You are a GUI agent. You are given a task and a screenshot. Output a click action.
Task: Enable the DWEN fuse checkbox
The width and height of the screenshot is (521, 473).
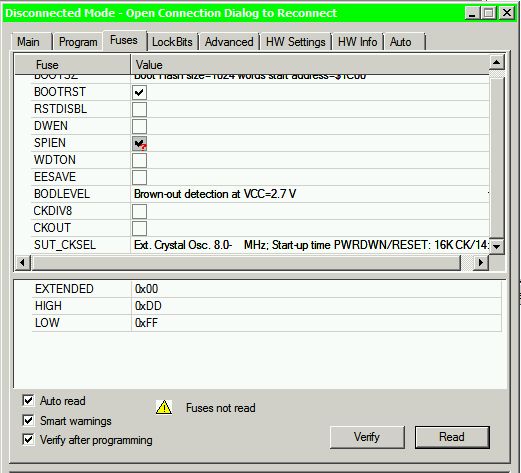click(139, 126)
